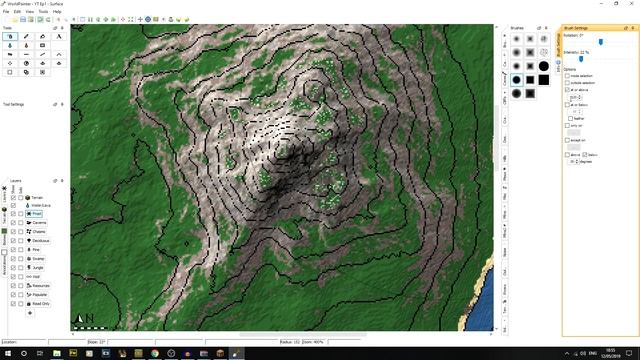This screenshot has height=360, width=640.
Task: Switch to the Biomes side tab
Action: pyautogui.click(x=4, y=237)
